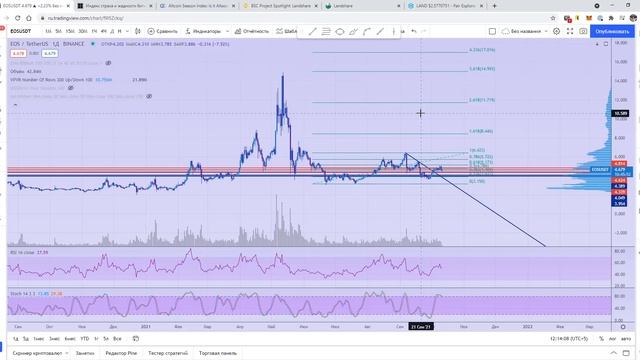Bookmark this page with star icon
The width and height of the screenshot is (640, 360).
[x=553, y=18]
